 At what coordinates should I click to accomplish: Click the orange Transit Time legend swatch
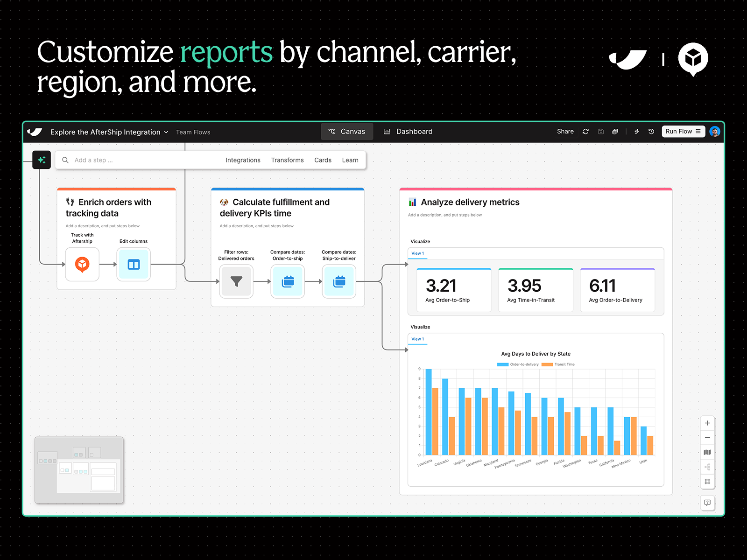click(548, 364)
